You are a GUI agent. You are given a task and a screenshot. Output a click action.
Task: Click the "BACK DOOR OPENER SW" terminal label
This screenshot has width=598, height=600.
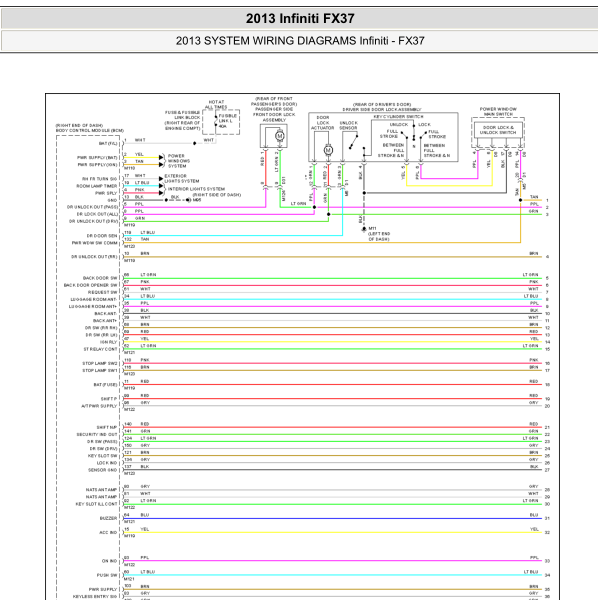click(91, 285)
